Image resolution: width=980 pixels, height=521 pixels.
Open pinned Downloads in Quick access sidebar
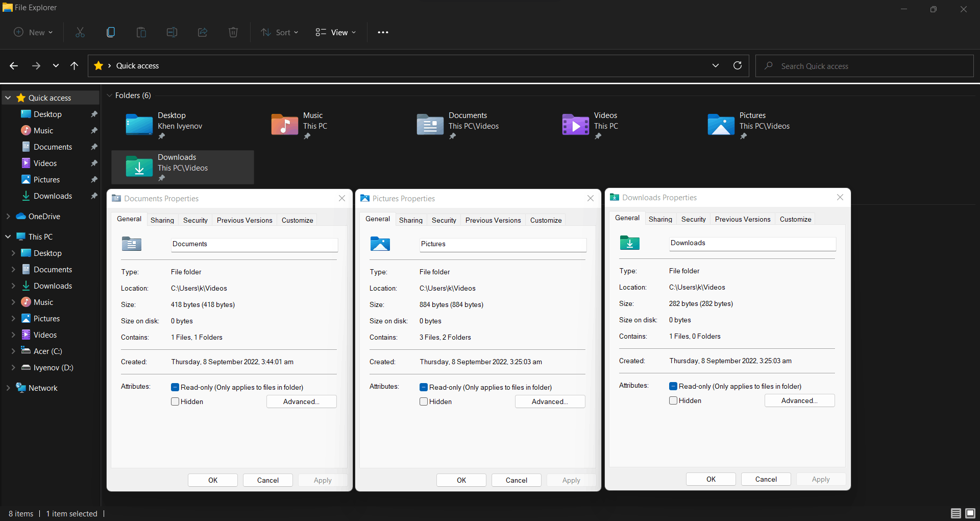(53, 196)
